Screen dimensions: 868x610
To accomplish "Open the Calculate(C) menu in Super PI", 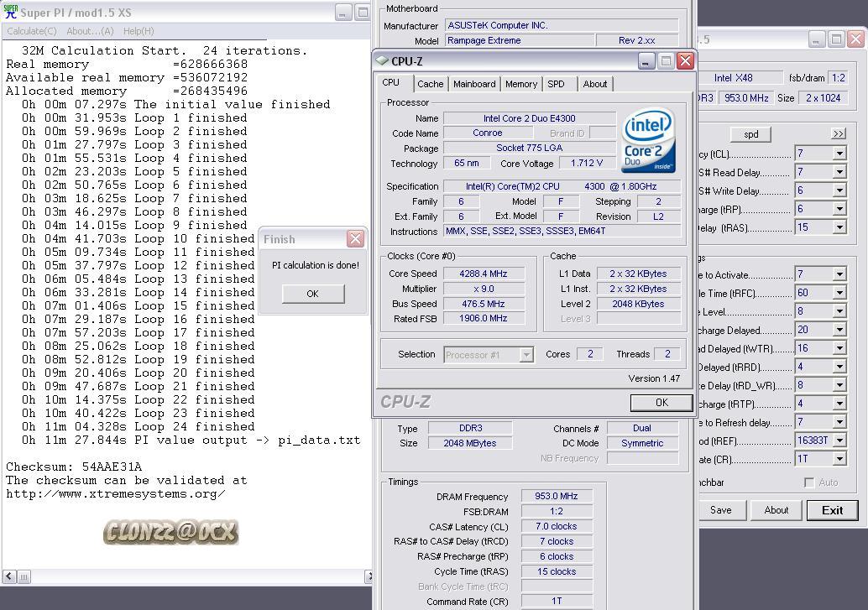I will (32, 31).
